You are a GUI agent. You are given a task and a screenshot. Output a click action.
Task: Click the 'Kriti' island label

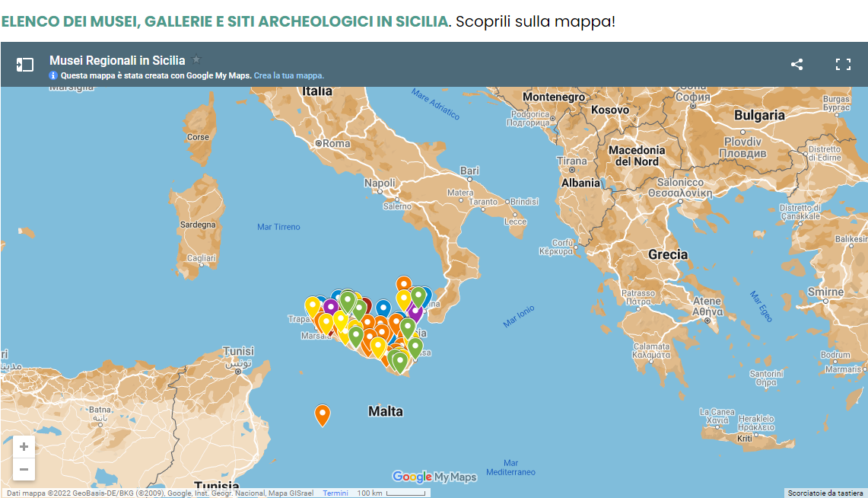(745, 438)
